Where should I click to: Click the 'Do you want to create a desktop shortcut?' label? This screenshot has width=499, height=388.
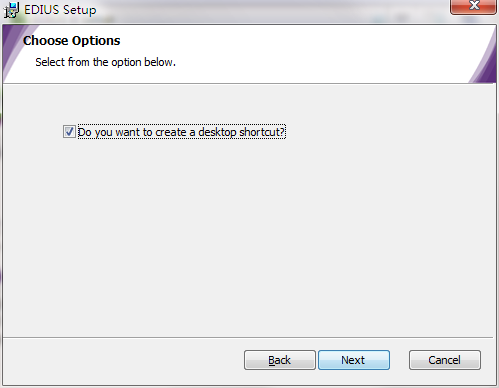point(182,132)
